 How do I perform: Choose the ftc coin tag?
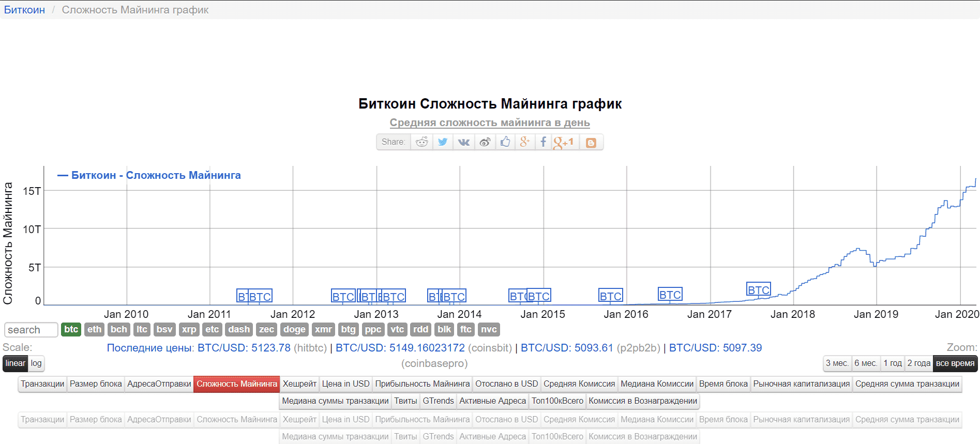tap(466, 329)
